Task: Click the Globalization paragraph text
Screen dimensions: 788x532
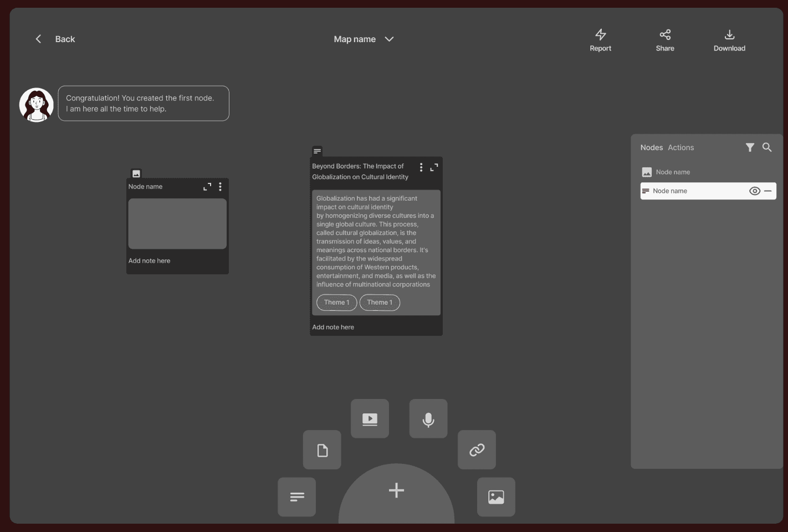Action: [376, 241]
